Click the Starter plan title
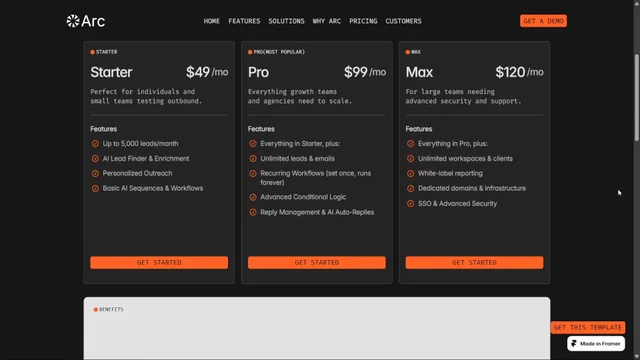 pyautogui.click(x=111, y=72)
